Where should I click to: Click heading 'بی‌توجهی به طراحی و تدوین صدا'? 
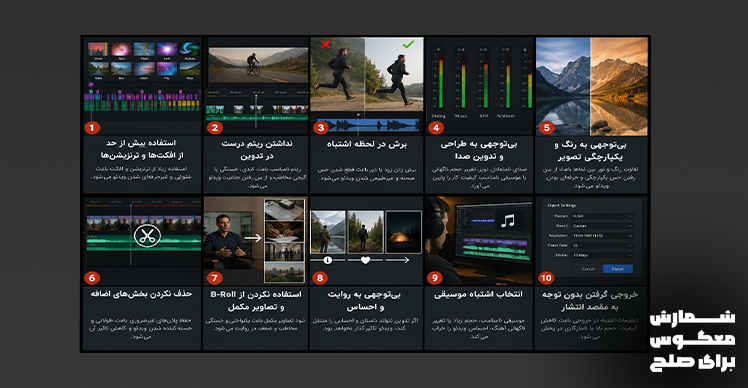[x=479, y=150]
